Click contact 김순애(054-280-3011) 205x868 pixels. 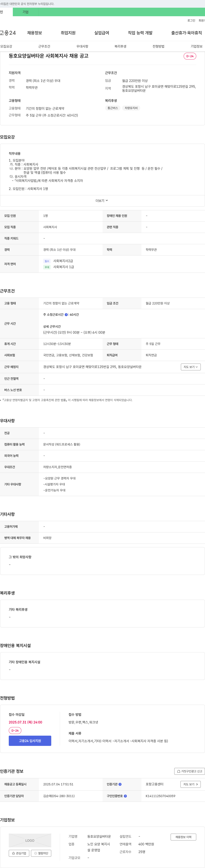point(59,796)
